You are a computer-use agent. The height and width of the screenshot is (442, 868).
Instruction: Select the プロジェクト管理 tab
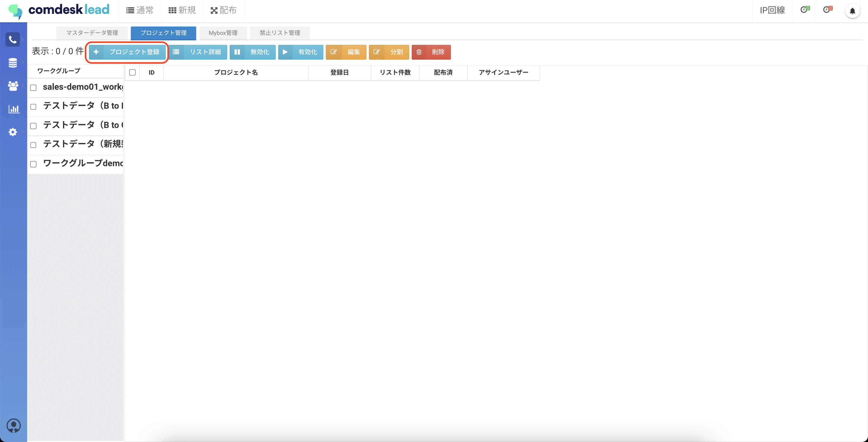163,33
